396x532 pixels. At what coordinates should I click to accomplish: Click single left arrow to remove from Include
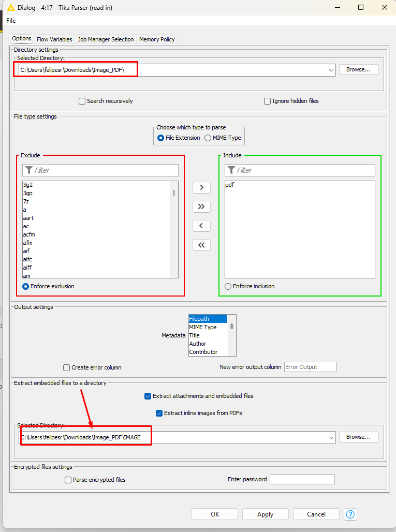[201, 226]
